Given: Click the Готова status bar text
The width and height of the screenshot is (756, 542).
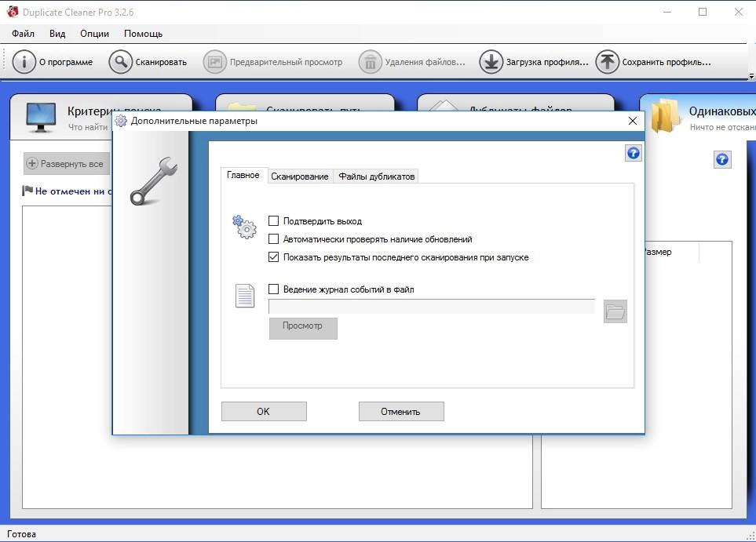Looking at the screenshot, I should 21,534.
